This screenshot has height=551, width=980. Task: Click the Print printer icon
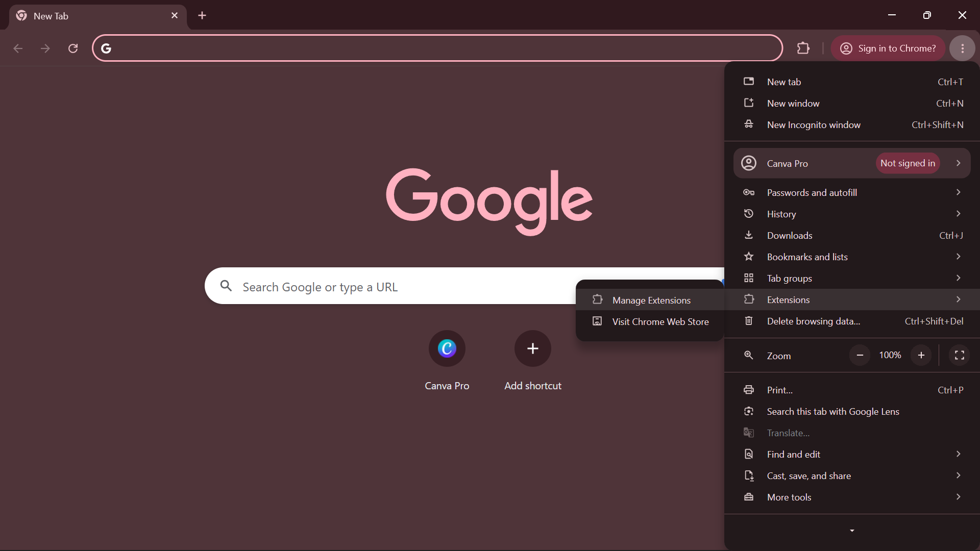tap(749, 390)
